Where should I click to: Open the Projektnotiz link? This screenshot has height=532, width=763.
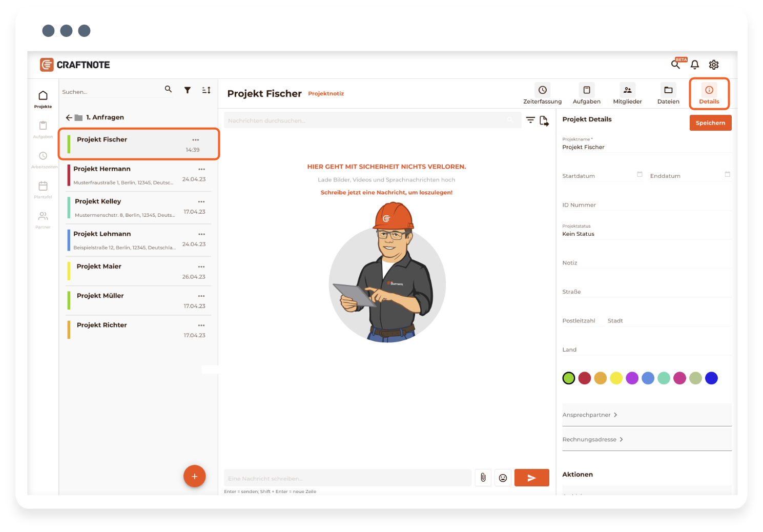click(326, 94)
